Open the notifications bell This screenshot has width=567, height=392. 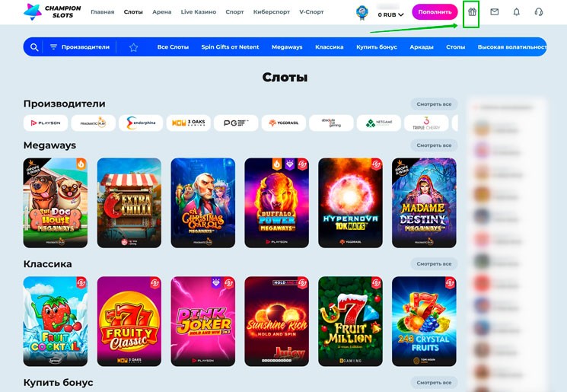click(x=516, y=12)
